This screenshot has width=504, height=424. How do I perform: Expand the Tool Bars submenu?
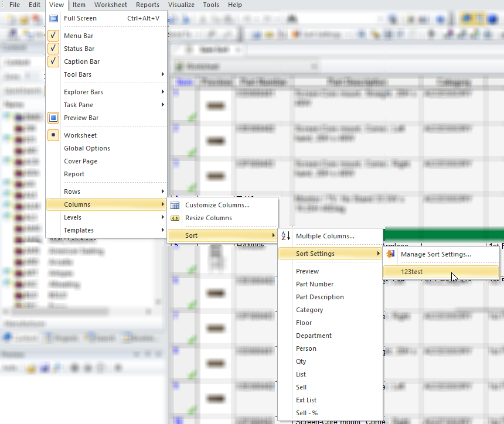tap(105, 74)
